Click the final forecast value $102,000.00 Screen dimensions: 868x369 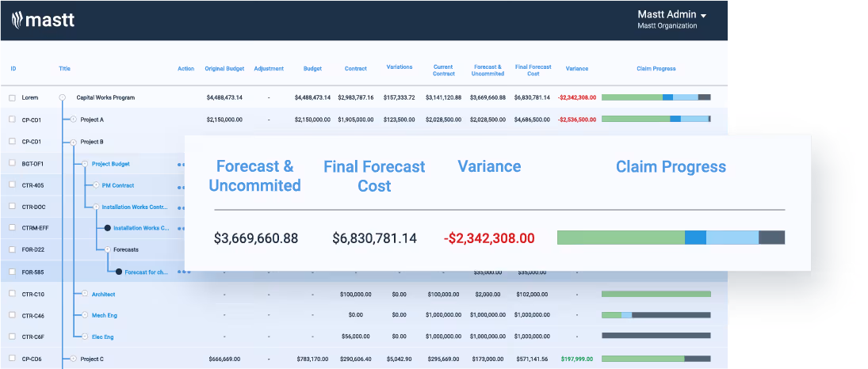pos(532,295)
